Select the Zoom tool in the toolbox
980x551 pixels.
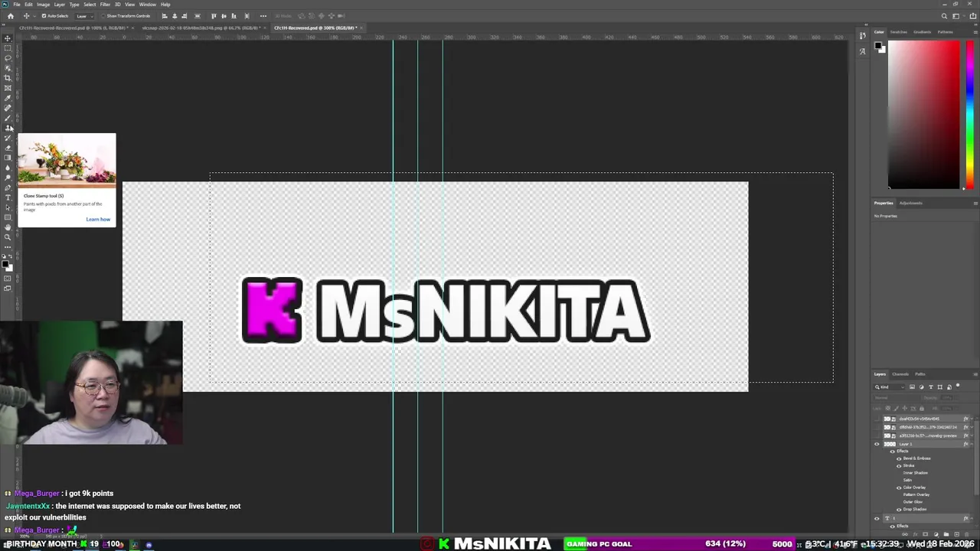[x=8, y=236]
